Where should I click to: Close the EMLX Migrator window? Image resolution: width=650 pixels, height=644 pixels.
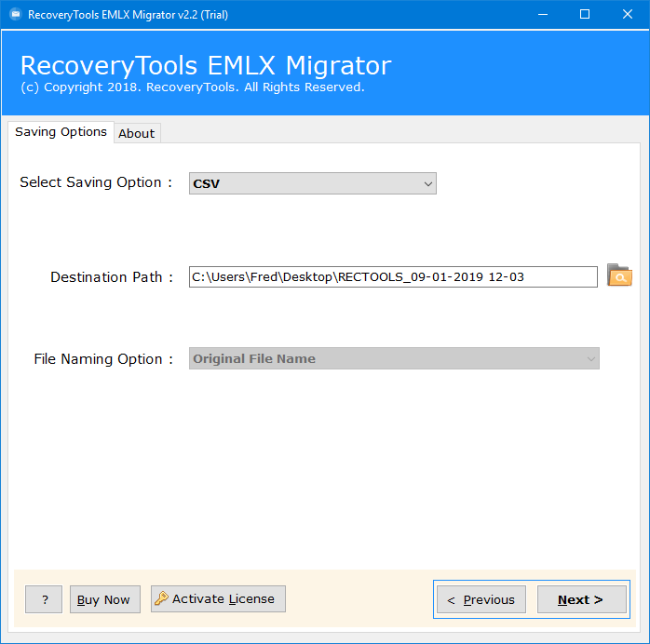(x=628, y=15)
